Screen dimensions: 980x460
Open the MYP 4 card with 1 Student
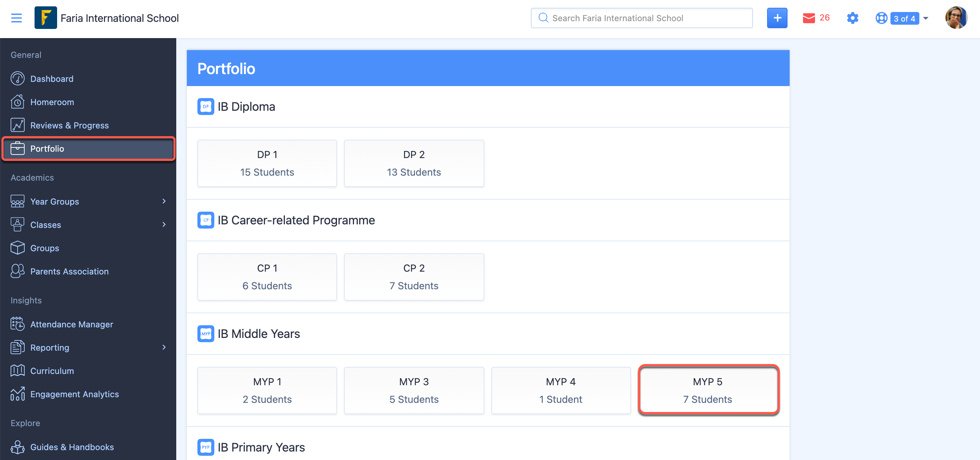click(x=561, y=390)
